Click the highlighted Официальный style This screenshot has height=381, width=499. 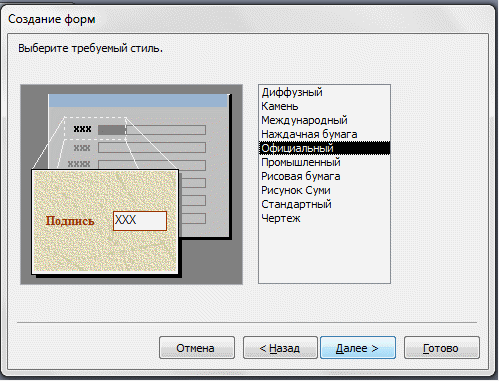(x=324, y=148)
